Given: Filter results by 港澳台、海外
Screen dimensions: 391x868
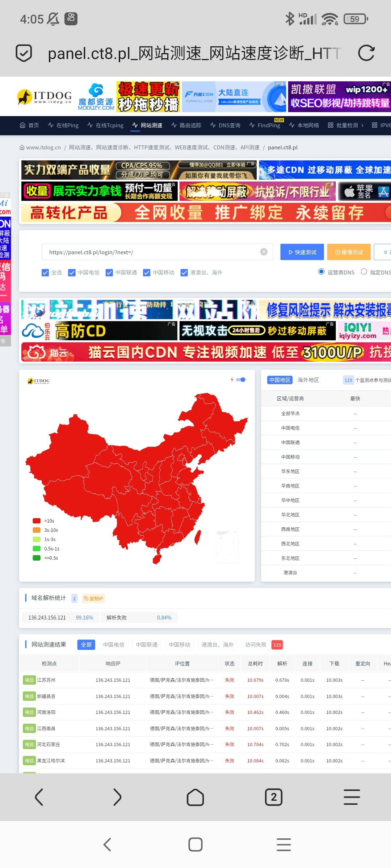Looking at the screenshot, I should pos(218,644).
